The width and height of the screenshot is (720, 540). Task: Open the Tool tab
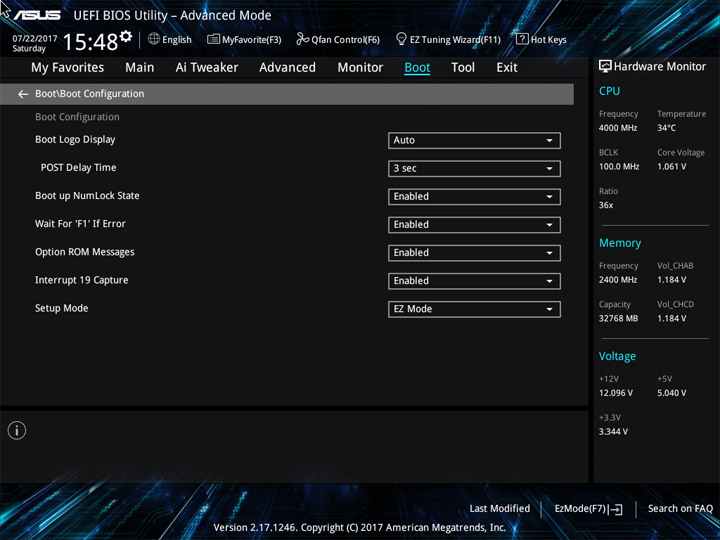(x=463, y=68)
